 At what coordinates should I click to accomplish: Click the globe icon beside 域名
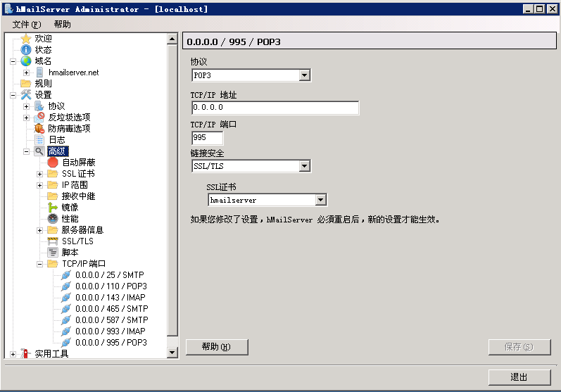tap(26, 61)
